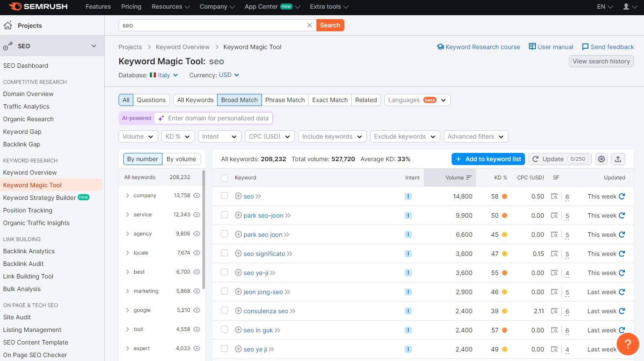Click the Projects home icon

click(8, 26)
